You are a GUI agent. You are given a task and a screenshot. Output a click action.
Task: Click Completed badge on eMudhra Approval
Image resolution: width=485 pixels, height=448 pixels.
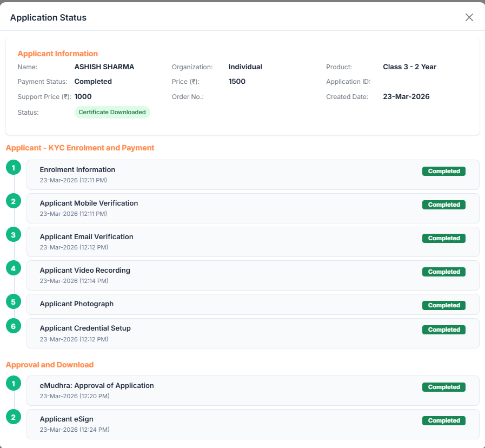pyautogui.click(x=444, y=387)
